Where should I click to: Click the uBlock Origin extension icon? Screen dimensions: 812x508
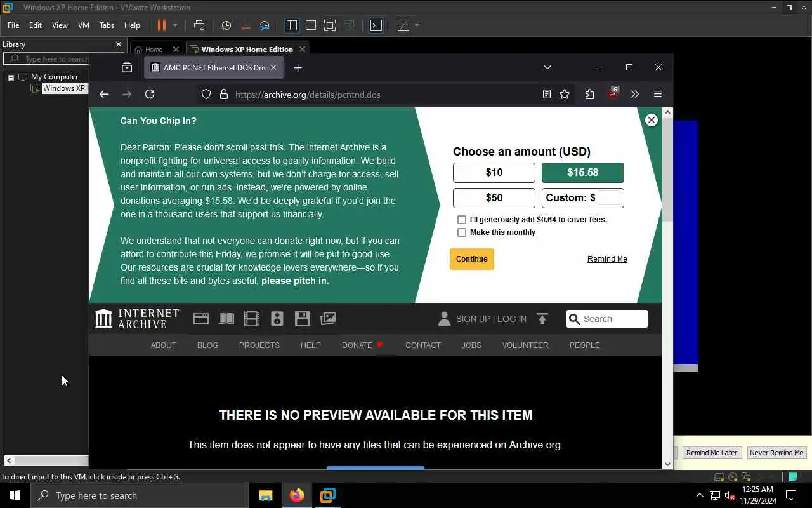[x=612, y=93]
